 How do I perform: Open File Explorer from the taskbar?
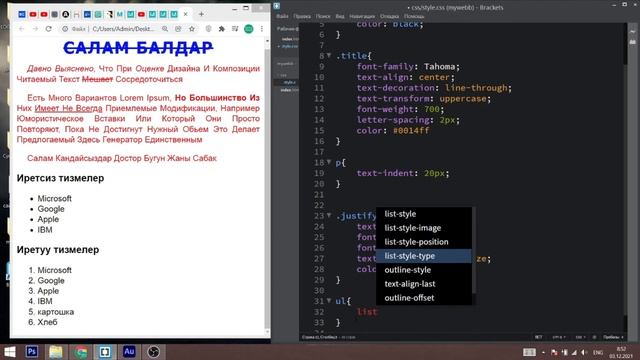click(x=56, y=352)
